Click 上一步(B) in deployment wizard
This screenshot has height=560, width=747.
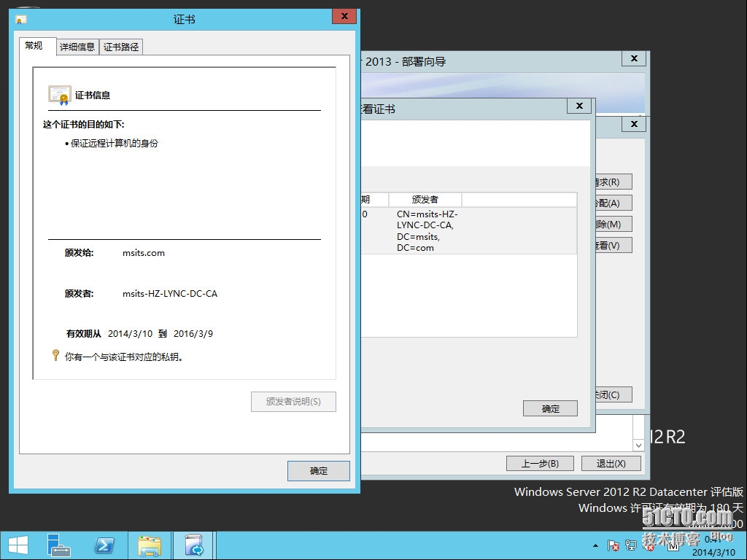(540, 463)
